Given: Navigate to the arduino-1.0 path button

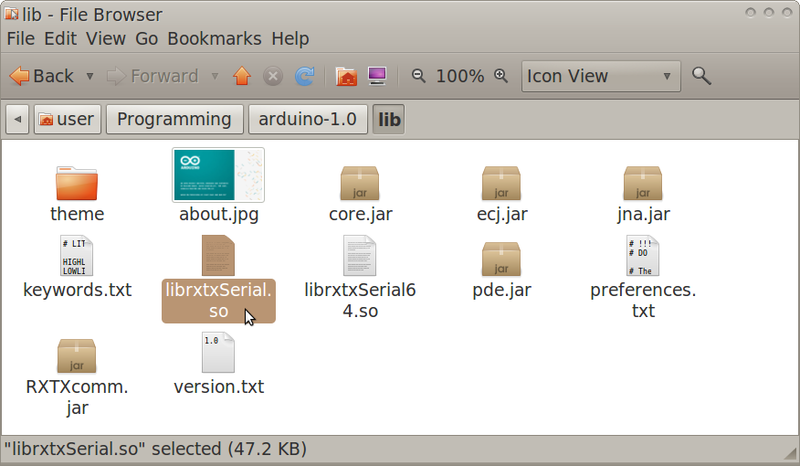Looking at the screenshot, I should [x=308, y=119].
